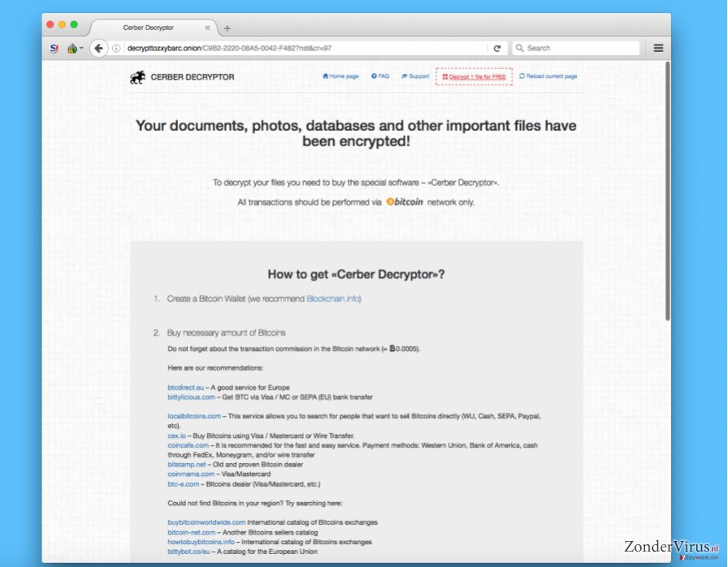Open the bitstamp.net link

187,465
